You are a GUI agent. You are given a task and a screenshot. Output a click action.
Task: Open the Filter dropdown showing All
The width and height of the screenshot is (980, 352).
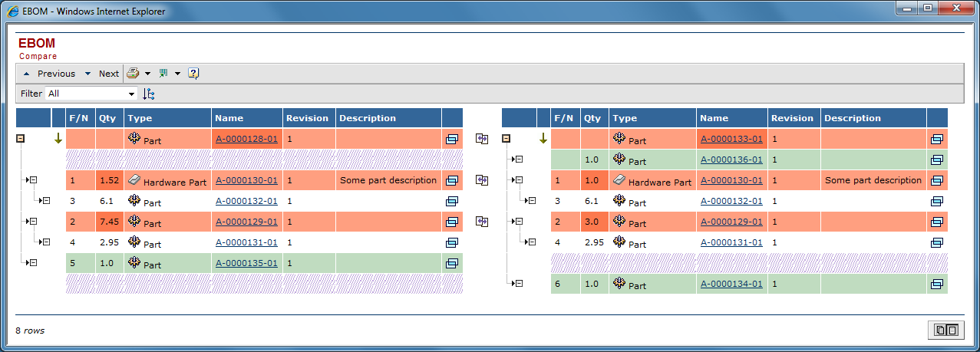click(91, 94)
